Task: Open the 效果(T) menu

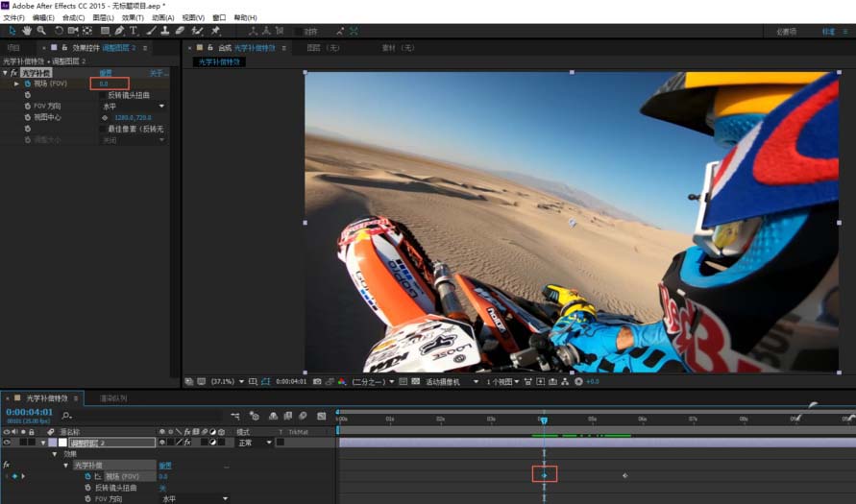Action: click(x=133, y=17)
